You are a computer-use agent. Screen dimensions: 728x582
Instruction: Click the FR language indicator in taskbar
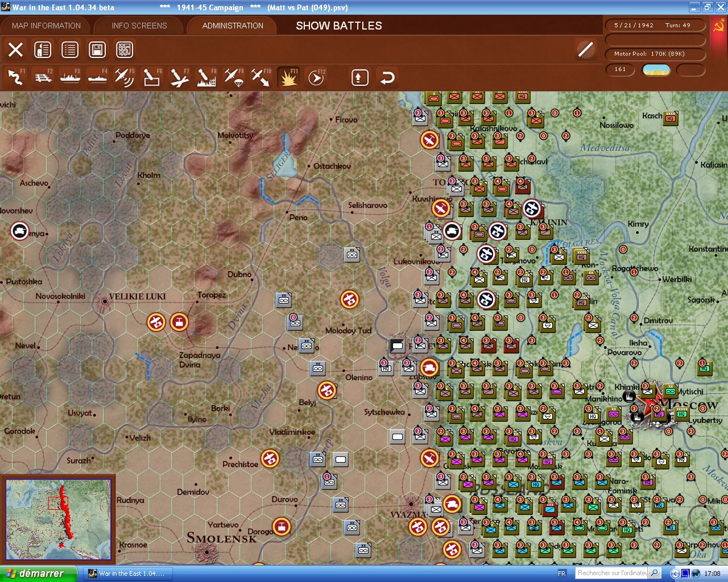pos(562,573)
